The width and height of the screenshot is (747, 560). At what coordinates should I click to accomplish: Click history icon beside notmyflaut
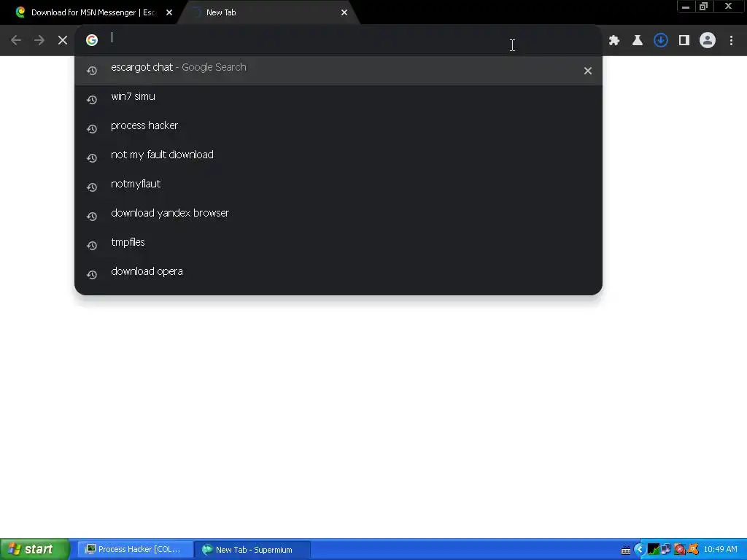point(92,187)
